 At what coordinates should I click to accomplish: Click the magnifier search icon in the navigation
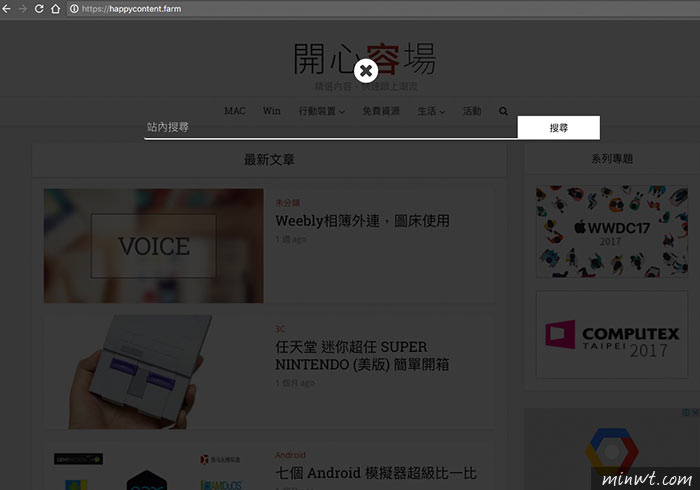[503, 111]
